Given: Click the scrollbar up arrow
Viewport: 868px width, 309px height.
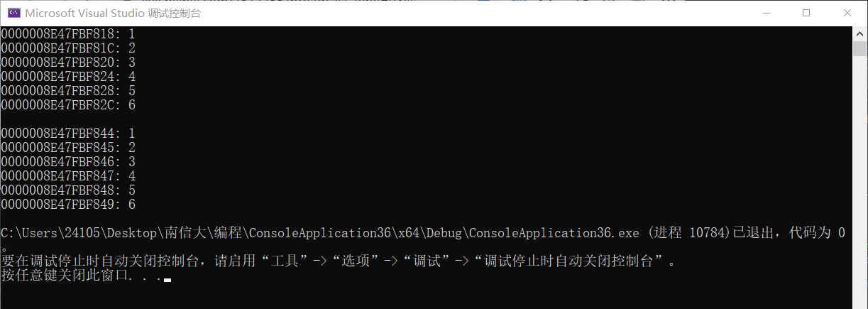Looking at the screenshot, I should point(860,33).
